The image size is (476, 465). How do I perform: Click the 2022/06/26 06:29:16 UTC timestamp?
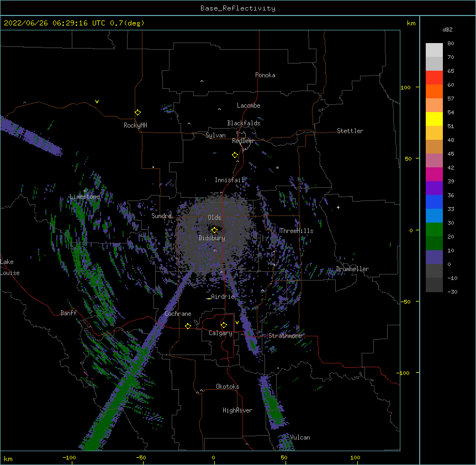(54, 23)
